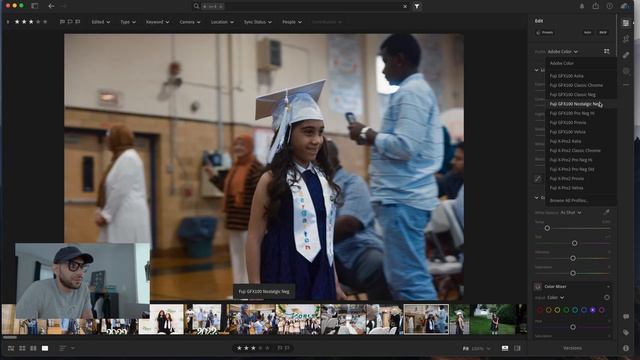The width and height of the screenshot is (640, 360).
Task: Set five star rating in bottom bar
Action: (x=268, y=348)
